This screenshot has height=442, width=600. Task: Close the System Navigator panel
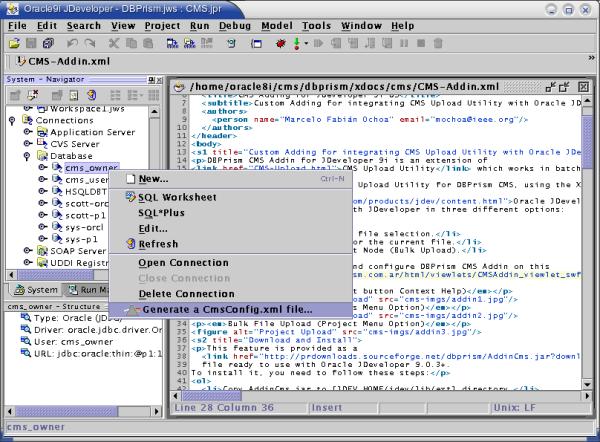pos(159,80)
